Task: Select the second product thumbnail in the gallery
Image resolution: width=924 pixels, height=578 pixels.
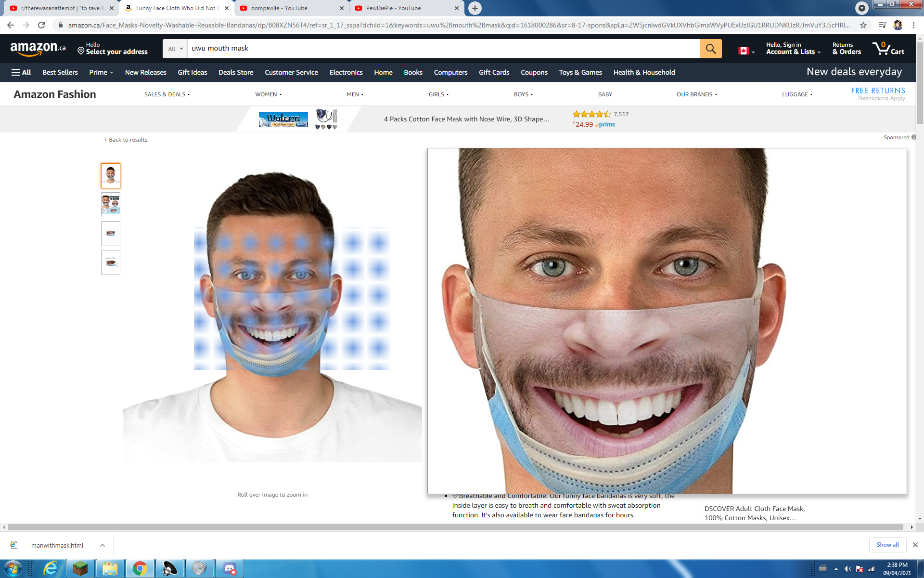Action: coord(110,204)
